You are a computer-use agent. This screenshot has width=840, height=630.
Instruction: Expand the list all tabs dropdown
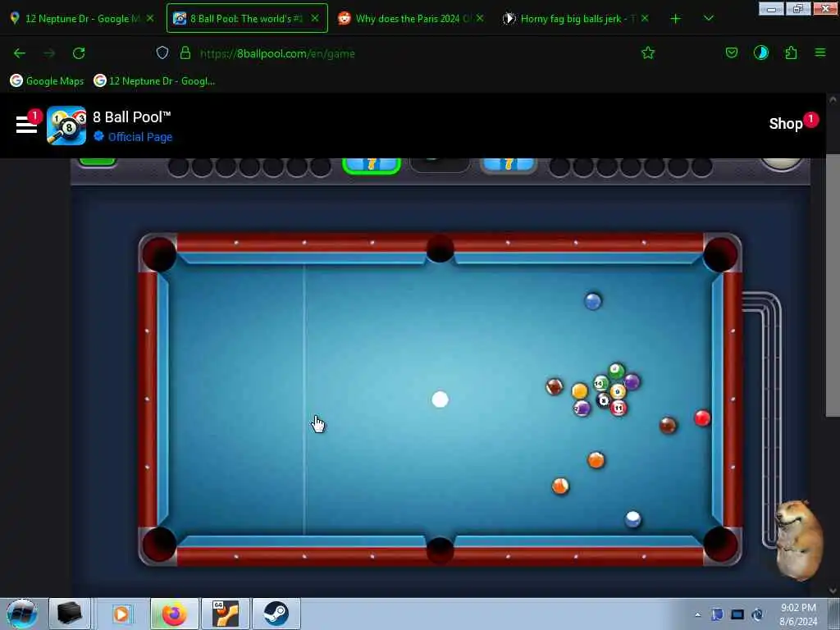coord(708,18)
